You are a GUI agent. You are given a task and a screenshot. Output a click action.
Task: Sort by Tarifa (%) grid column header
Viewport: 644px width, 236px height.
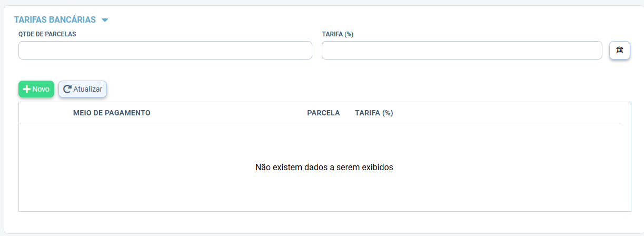(374, 113)
